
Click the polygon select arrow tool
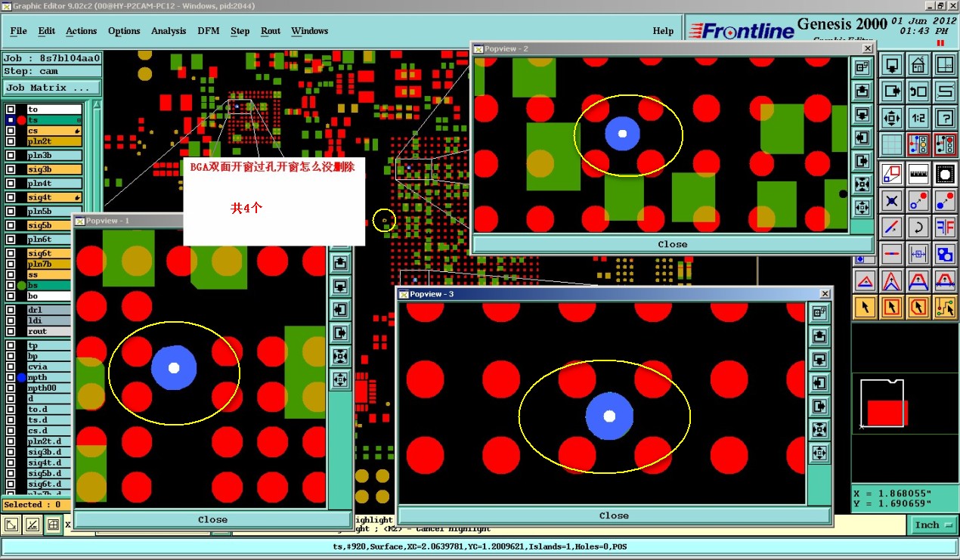click(x=918, y=307)
